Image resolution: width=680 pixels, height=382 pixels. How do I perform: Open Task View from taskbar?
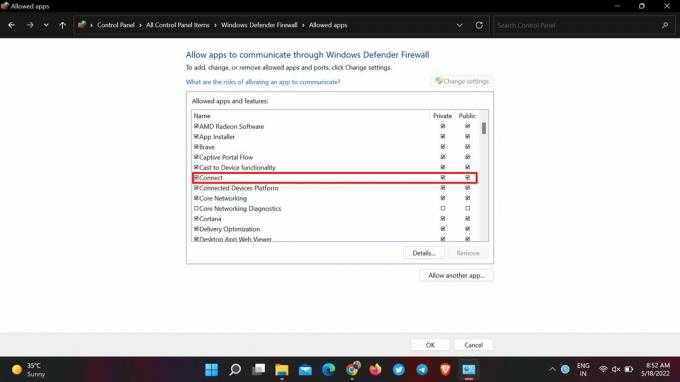tap(258, 369)
